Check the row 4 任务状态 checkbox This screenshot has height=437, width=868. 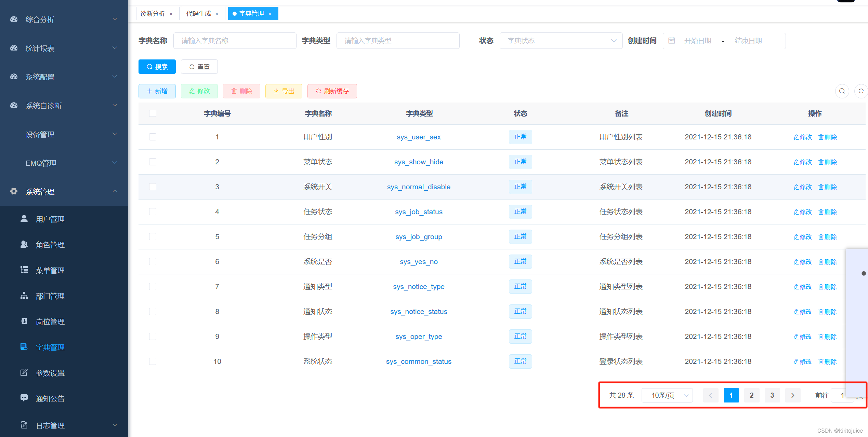click(153, 211)
